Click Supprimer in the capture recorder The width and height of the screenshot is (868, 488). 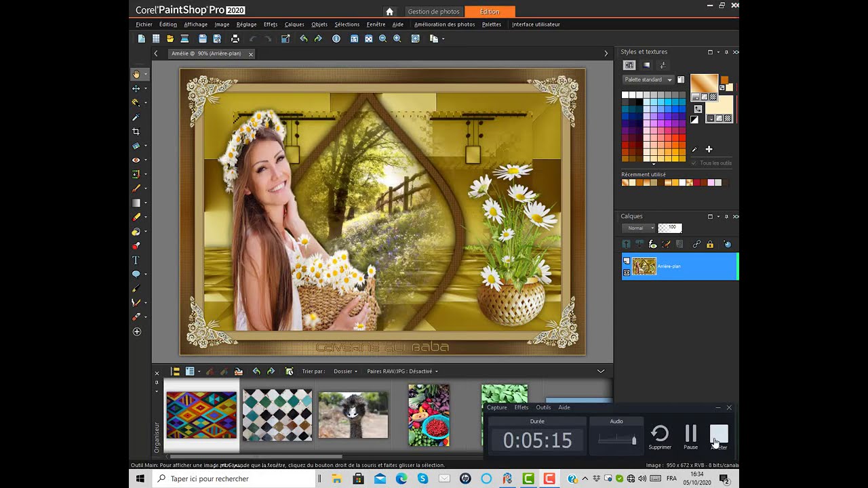(x=660, y=436)
